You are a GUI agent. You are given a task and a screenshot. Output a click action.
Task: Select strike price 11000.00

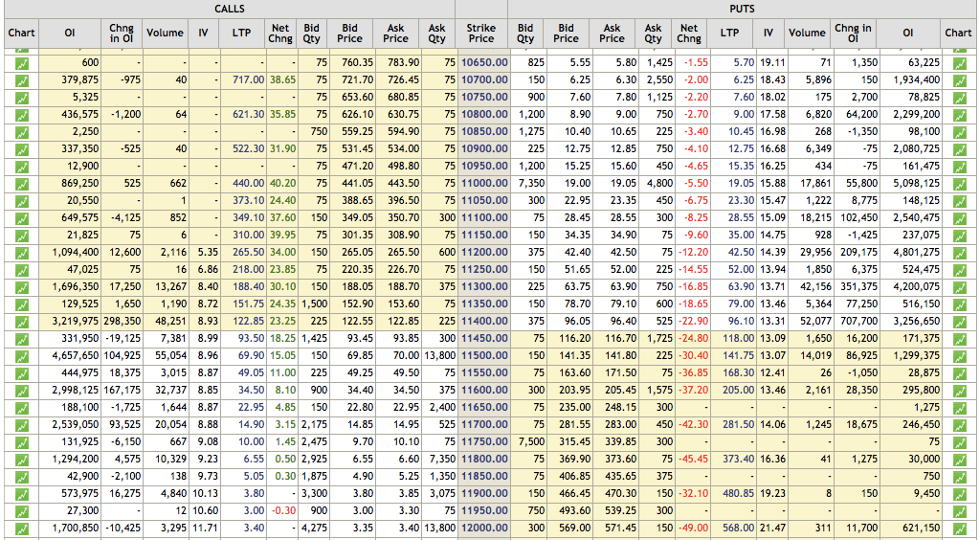tap(484, 183)
